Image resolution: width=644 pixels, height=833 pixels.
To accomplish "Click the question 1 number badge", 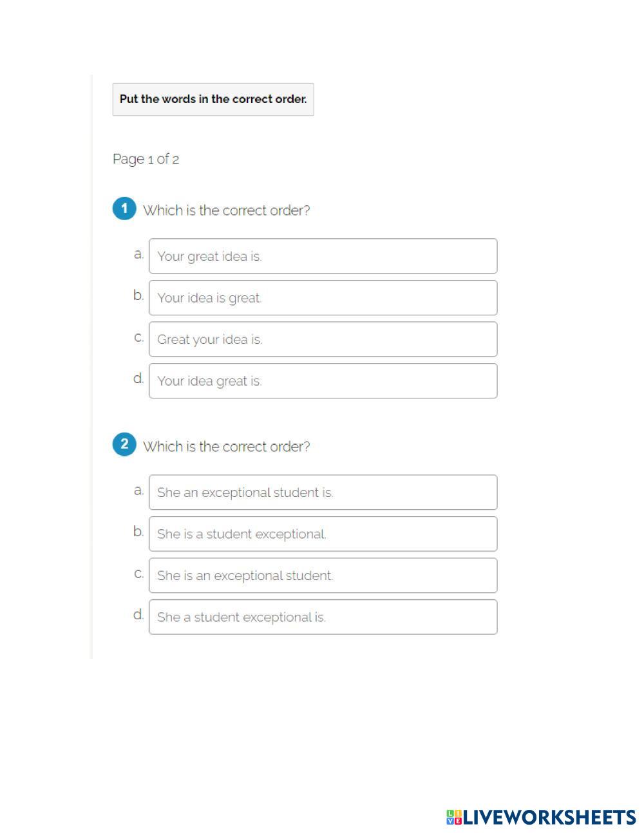I will point(124,209).
